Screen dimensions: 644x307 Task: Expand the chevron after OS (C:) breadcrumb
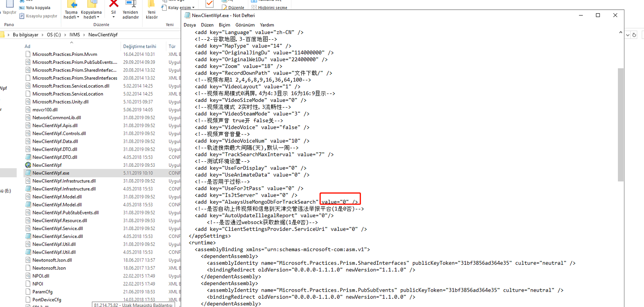tap(65, 35)
